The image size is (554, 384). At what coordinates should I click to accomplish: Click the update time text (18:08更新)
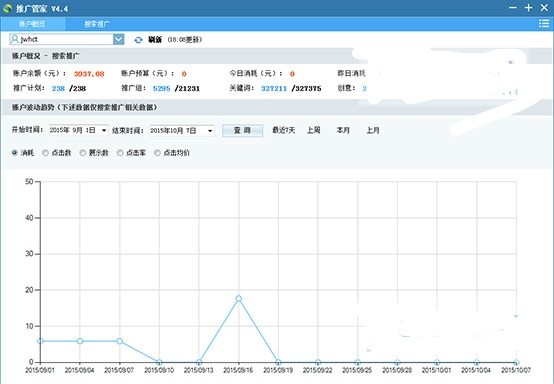click(184, 40)
